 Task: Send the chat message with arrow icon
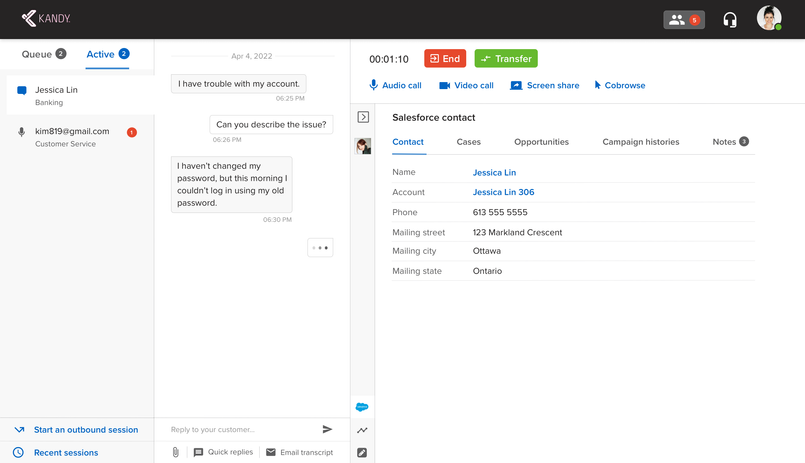327,429
